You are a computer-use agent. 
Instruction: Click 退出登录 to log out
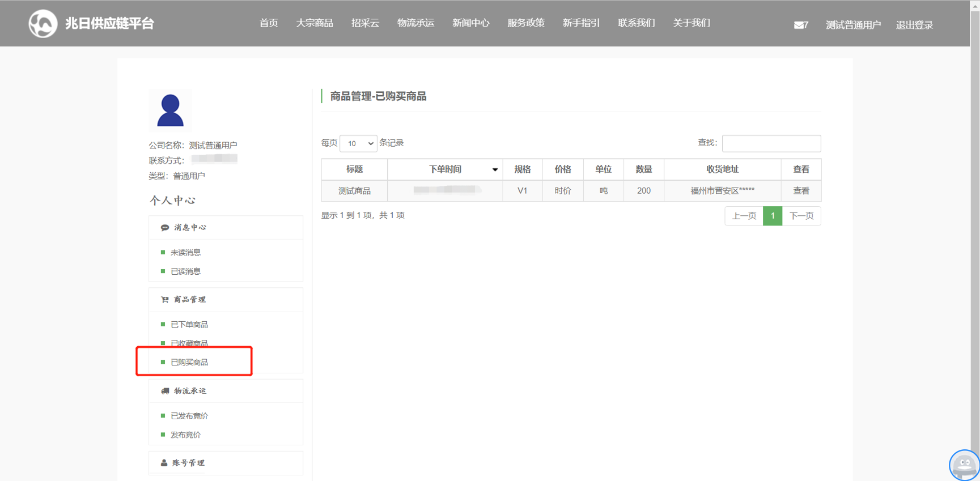point(914,25)
